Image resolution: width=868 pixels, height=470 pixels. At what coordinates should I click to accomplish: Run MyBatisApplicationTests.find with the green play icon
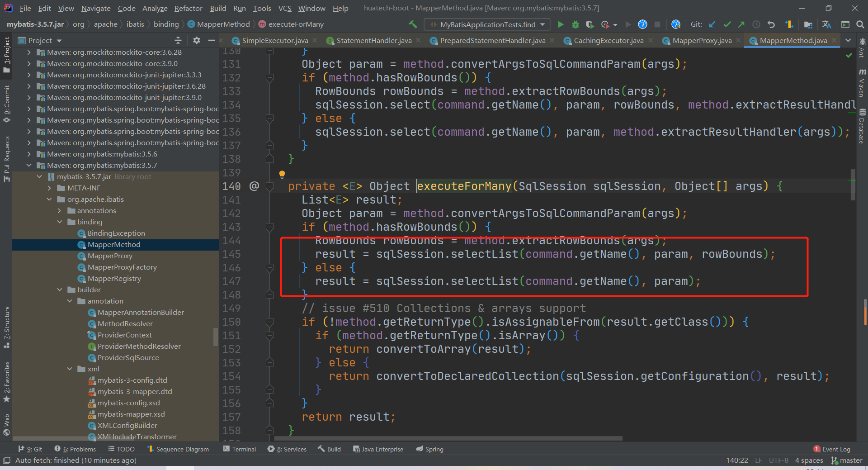561,24
